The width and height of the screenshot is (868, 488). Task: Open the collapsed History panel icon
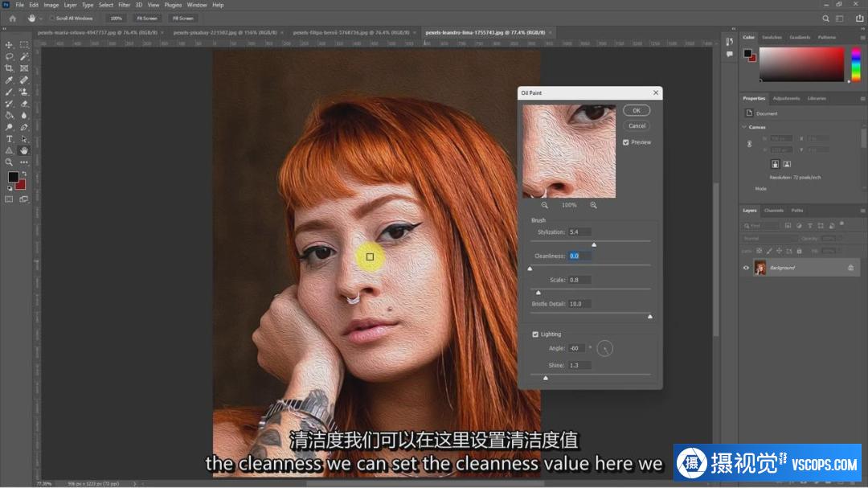[729, 42]
